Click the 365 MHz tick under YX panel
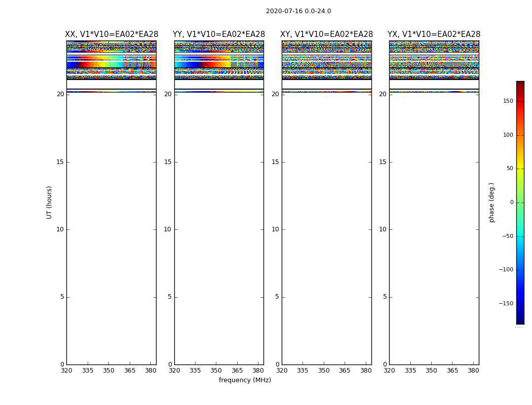 (x=452, y=371)
